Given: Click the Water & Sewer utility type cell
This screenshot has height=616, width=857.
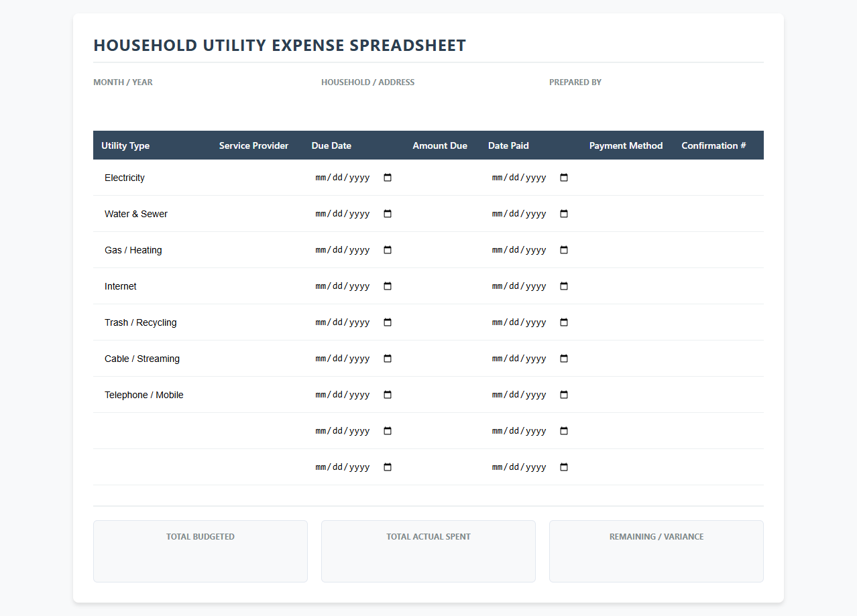Looking at the screenshot, I should 152,214.
